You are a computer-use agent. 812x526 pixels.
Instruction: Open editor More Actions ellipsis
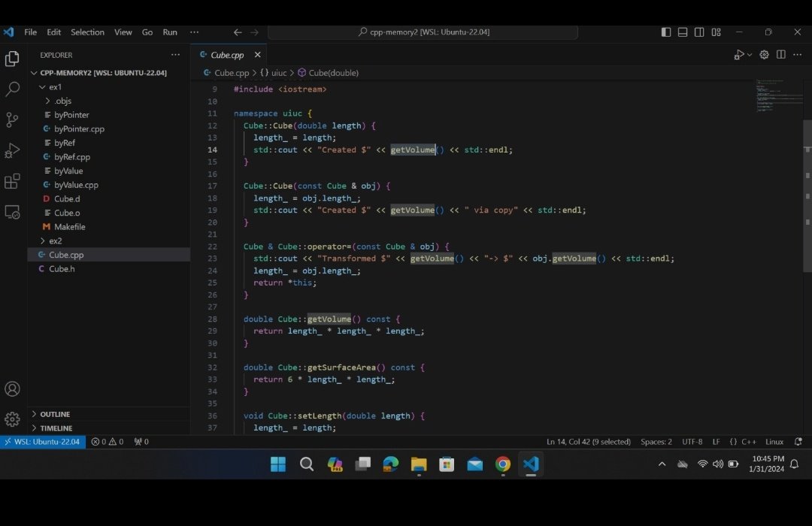click(x=798, y=54)
